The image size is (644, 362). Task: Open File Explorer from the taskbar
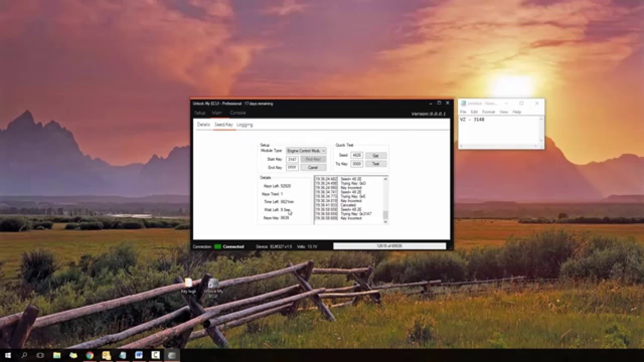57,355
